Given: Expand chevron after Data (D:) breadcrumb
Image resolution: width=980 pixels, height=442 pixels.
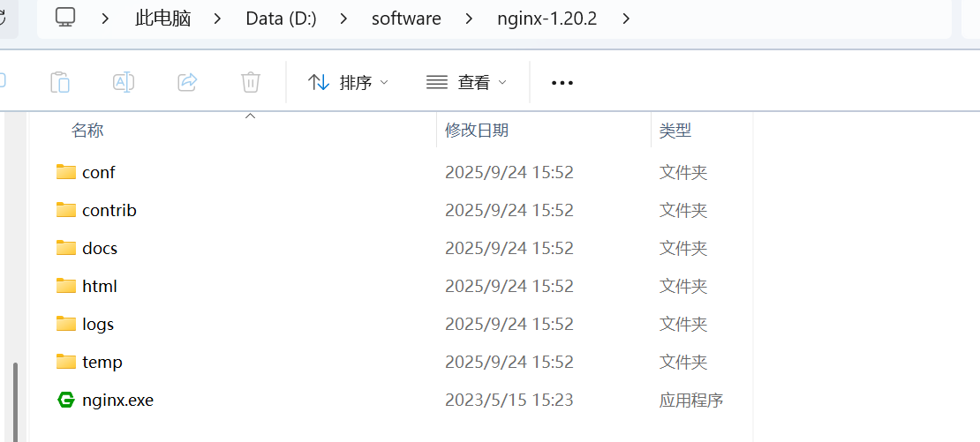Looking at the screenshot, I should [x=343, y=19].
